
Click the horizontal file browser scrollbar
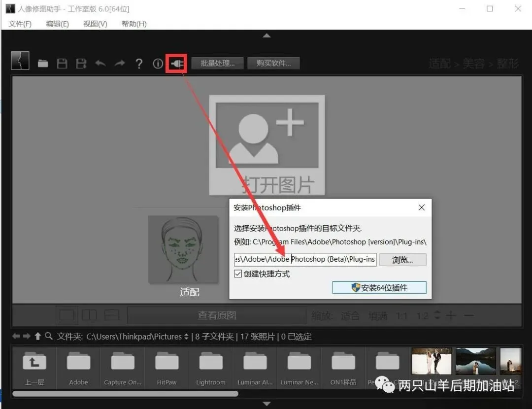coord(125,394)
